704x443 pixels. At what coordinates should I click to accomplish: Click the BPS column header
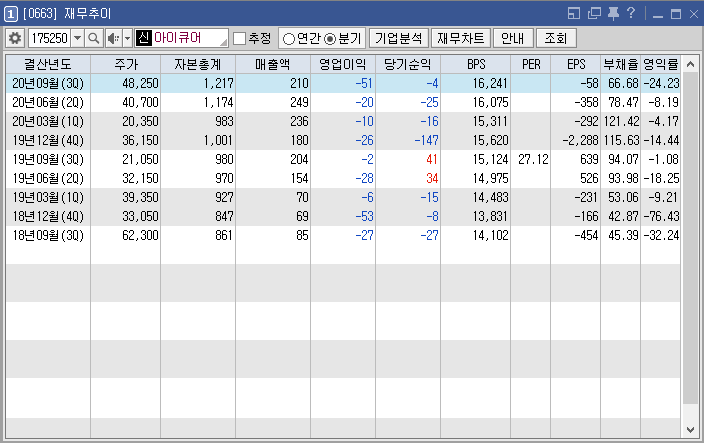pyautogui.click(x=476, y=64)
